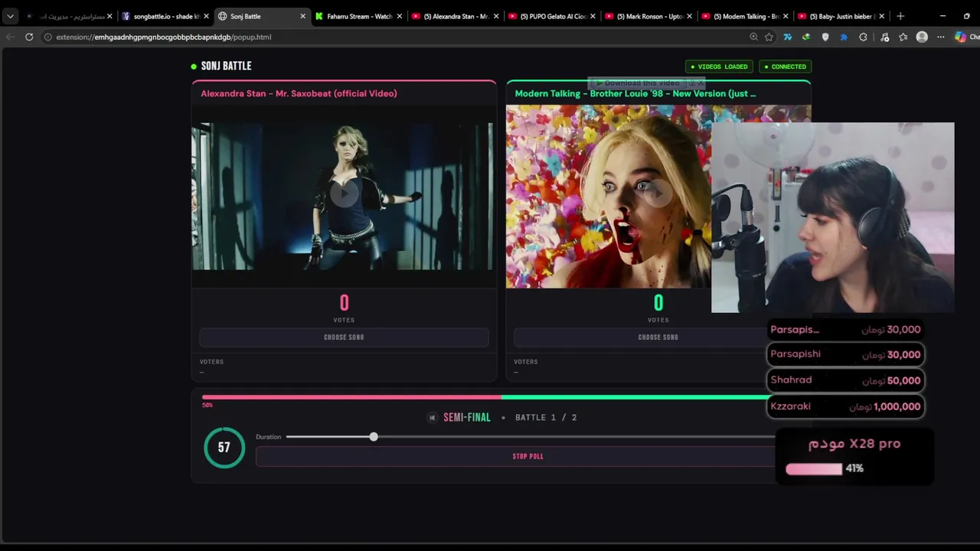Go back to the previous page
The height and width of the screenshot is (551, 980).
click(10, 37)
